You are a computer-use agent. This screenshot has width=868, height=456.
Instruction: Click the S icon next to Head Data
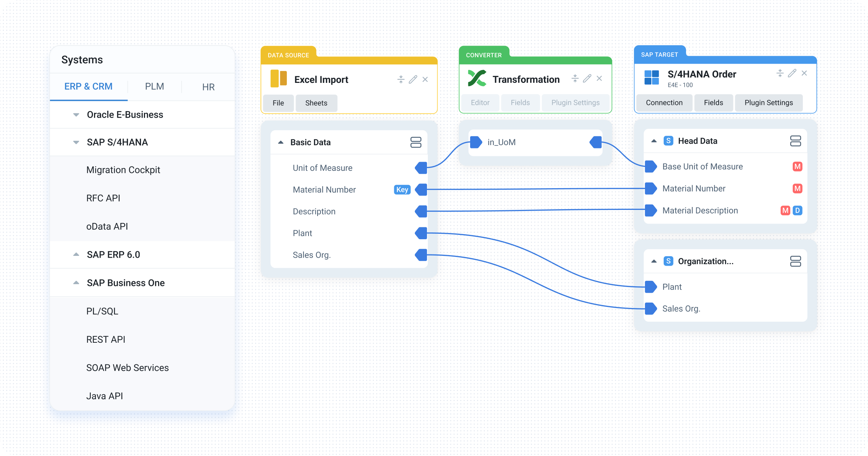[x=668, y=141]
